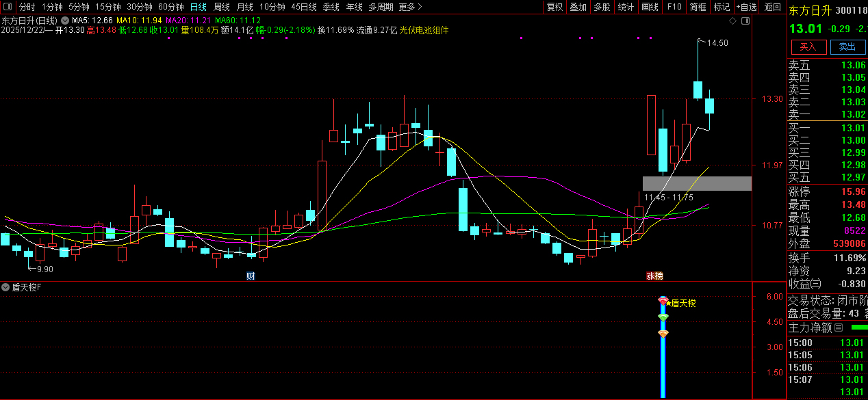Select the 1分钟 timeframe
Screen dimensions: 868x400
[52, 7]
